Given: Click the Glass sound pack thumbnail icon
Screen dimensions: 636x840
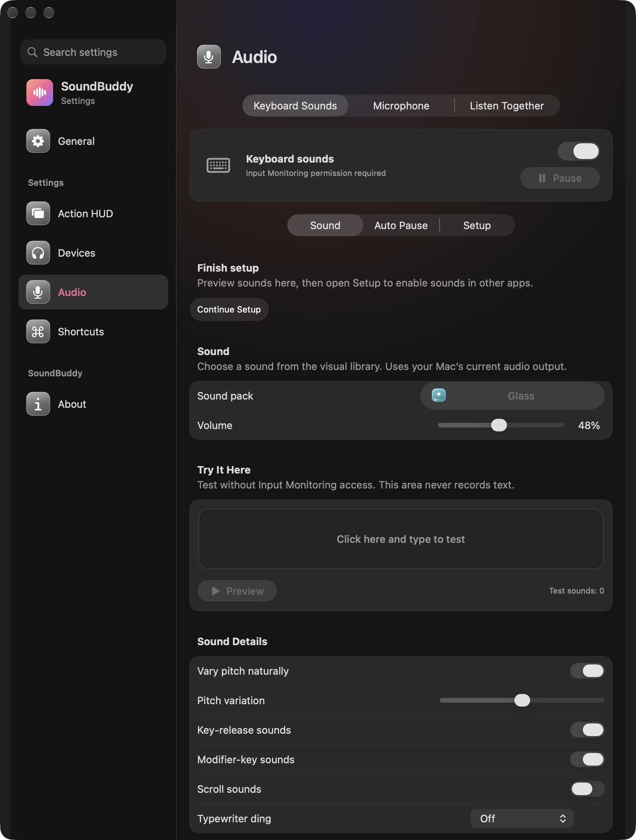Looking at the screenshot, I should click(439, 395).
